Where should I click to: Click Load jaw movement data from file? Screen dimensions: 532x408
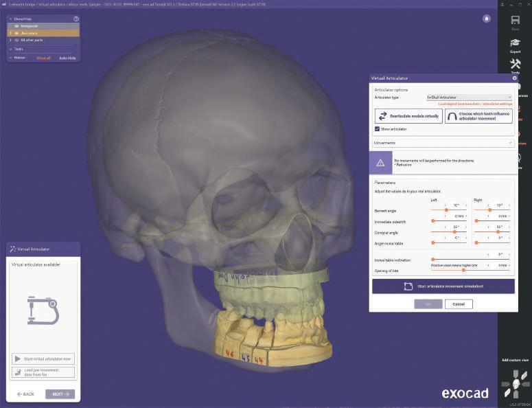pyautogui.click(x=43, y=372)
